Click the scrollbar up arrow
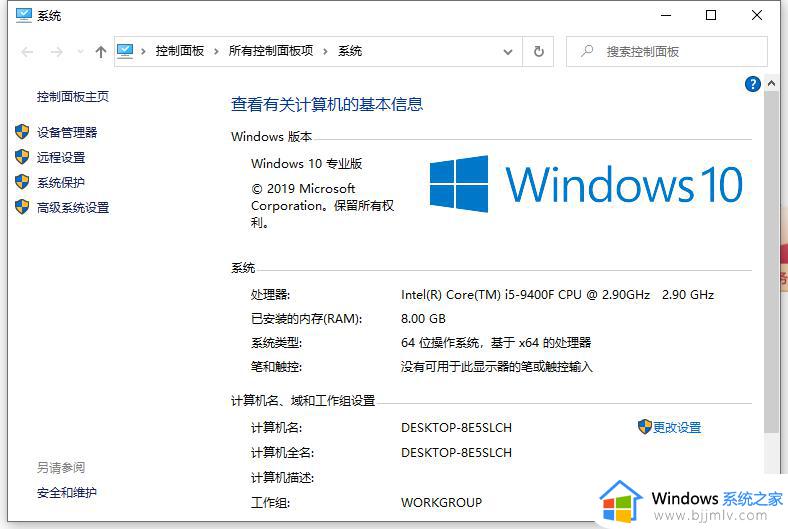The image size is (788, 529). (771, 83)
